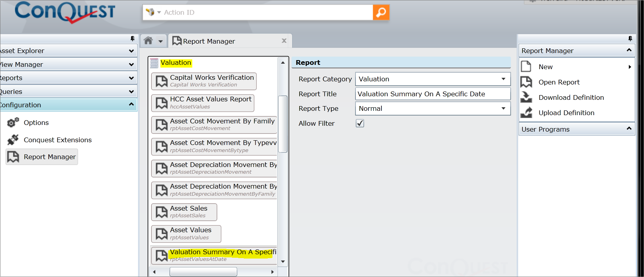Click the Conquest Extensions plug icon
The image size is (644, 277).
(13, 140)
